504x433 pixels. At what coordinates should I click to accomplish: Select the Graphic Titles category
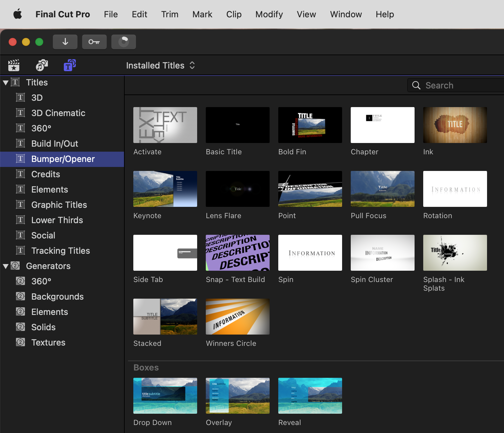point(62,205)
